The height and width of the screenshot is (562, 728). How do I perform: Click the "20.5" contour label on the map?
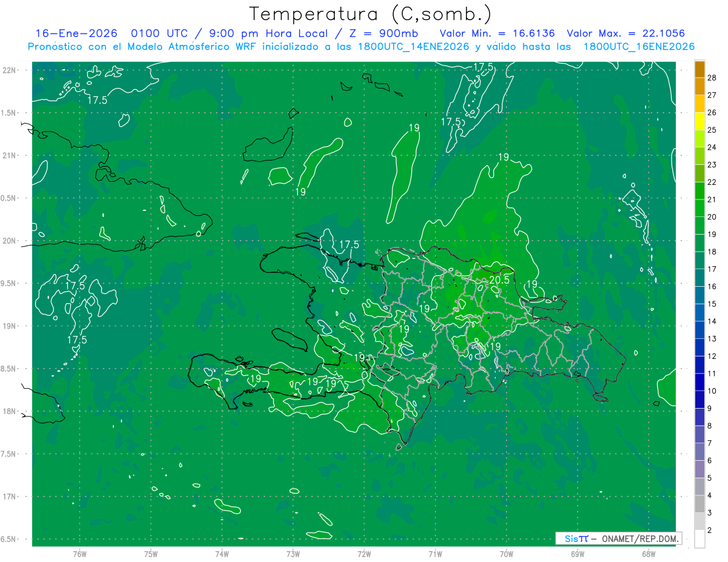tap(499, 280)
